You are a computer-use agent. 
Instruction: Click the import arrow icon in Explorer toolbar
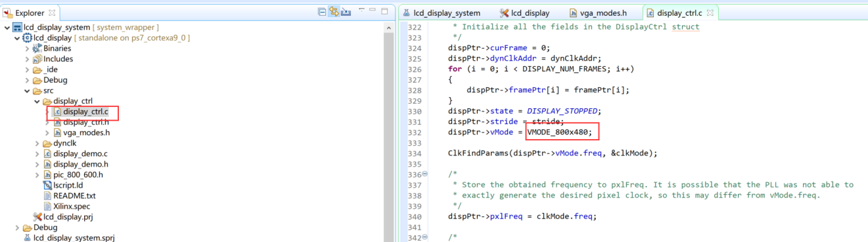pos(346,12)
